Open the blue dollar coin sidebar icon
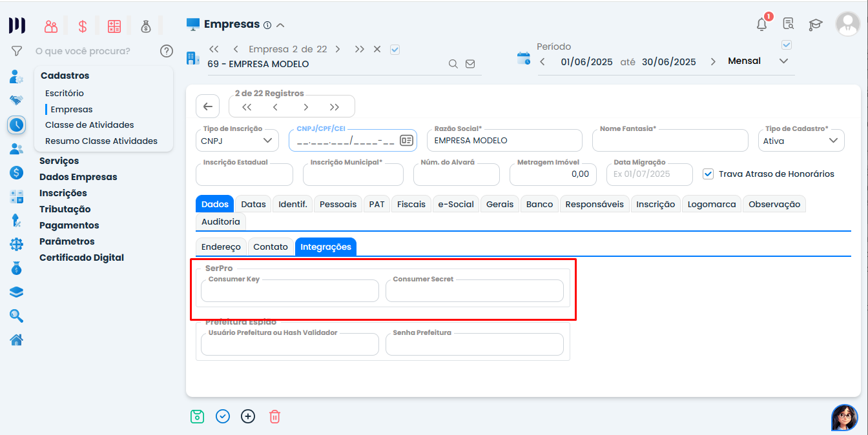868x435 pixels. pos(16,172)
